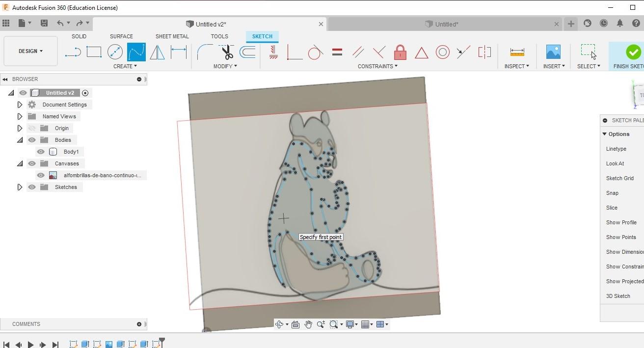The width and height of the screenshot is (644, 348).
Task: Save the document with the floppy icon
Action: coord(44,23)
